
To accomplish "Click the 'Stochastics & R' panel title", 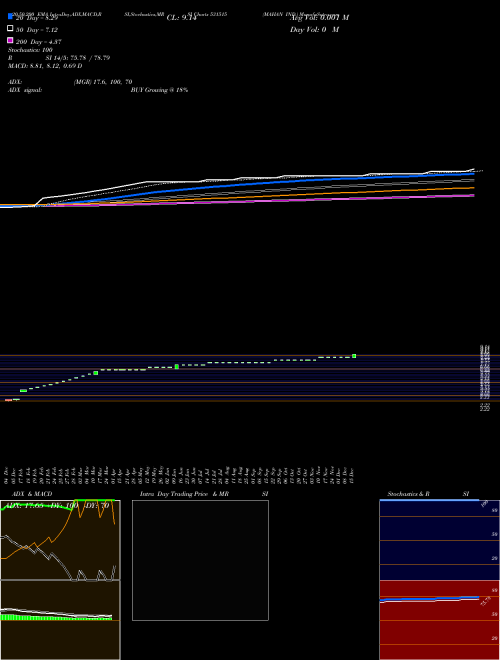I will click(x=408, y=494).
